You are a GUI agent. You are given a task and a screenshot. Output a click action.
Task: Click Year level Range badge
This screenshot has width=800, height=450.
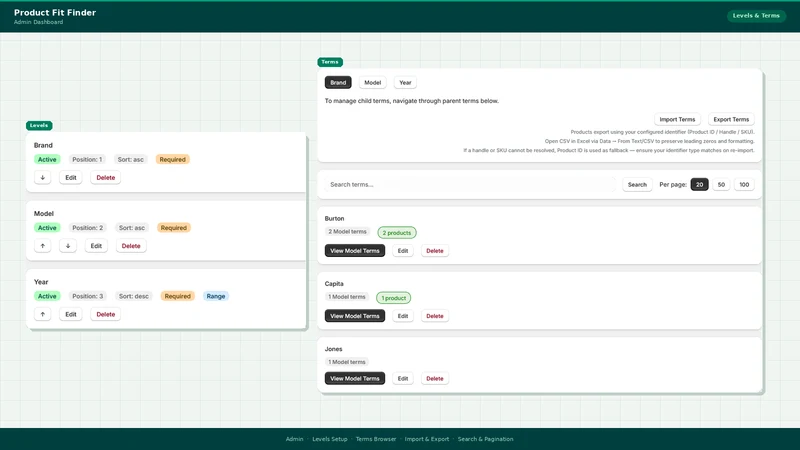click(216, 296)
